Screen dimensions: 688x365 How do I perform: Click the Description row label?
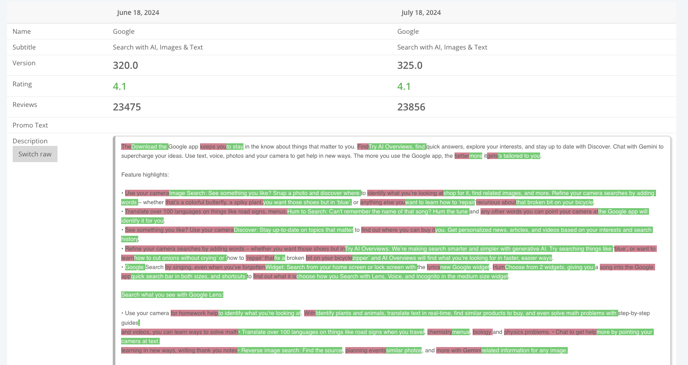30,141
